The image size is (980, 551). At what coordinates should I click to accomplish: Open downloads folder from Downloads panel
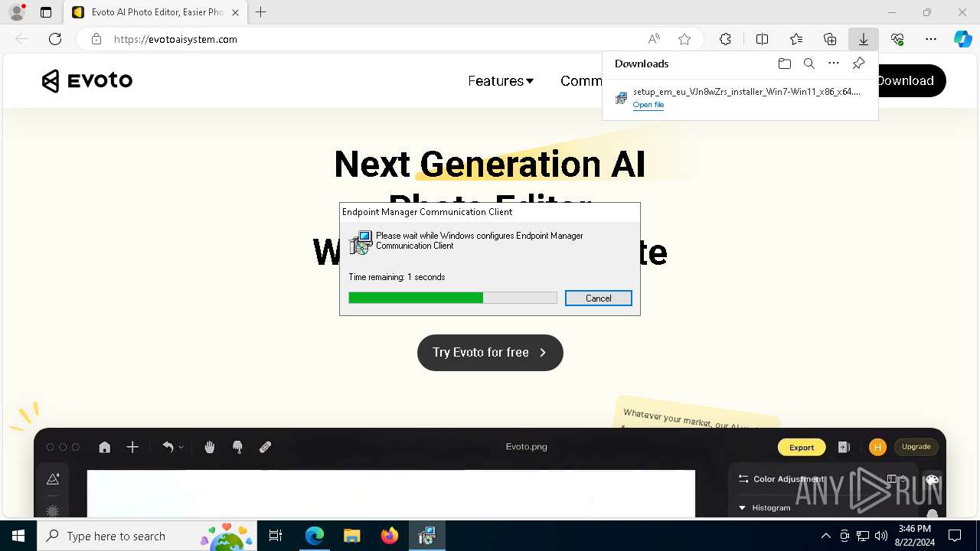[x=784, y=64]
